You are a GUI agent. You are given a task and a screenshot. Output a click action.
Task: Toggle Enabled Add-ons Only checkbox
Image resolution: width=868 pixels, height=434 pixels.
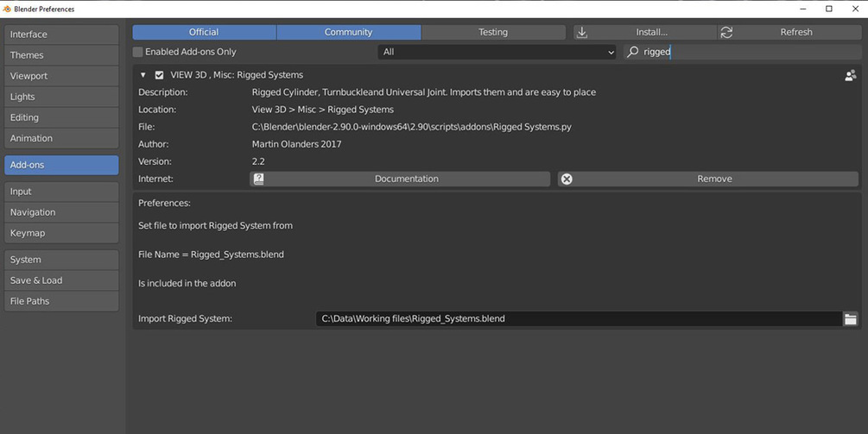(138, 52)
